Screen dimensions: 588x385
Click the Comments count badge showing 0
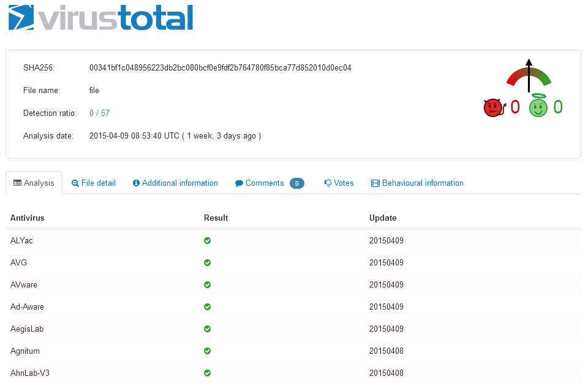297,183
